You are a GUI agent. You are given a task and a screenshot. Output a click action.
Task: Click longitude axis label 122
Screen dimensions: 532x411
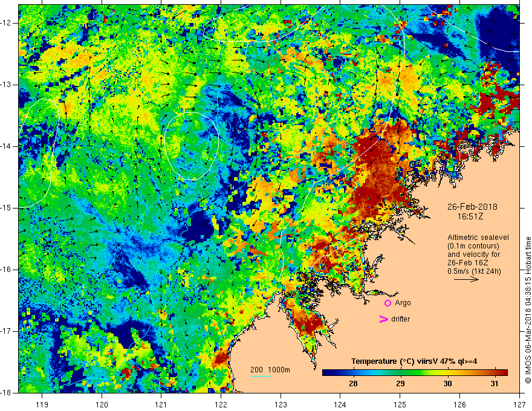click(x=221, y=404)
